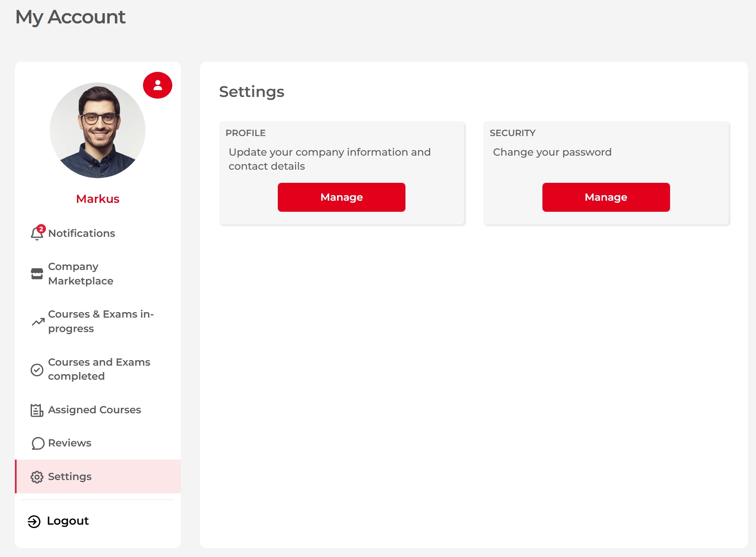The height and width of the screenshot is (557, 756).
Task: Open Assigned Courses section
Action: 98,410
